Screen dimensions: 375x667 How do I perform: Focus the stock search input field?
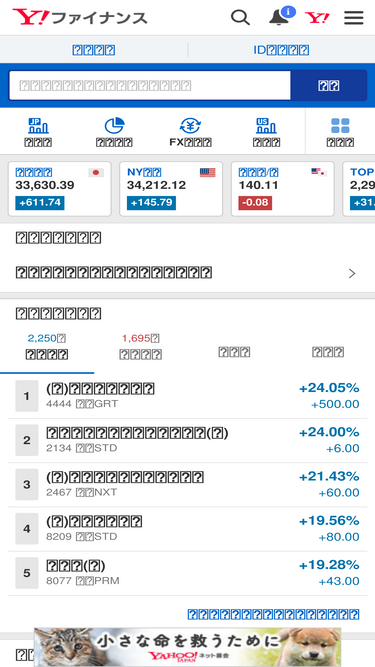tap(150, 86)
